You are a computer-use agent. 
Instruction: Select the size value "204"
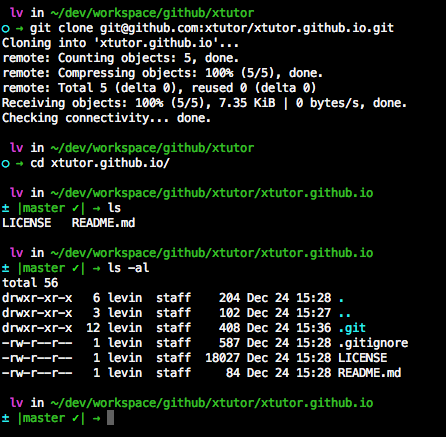(x=229, y=298)
